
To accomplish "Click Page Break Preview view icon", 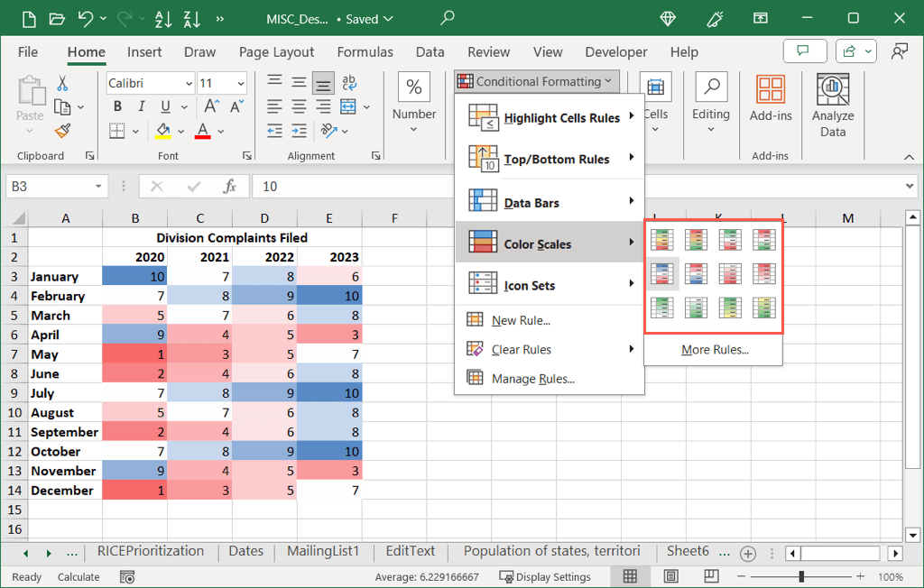I will (711, 576).
